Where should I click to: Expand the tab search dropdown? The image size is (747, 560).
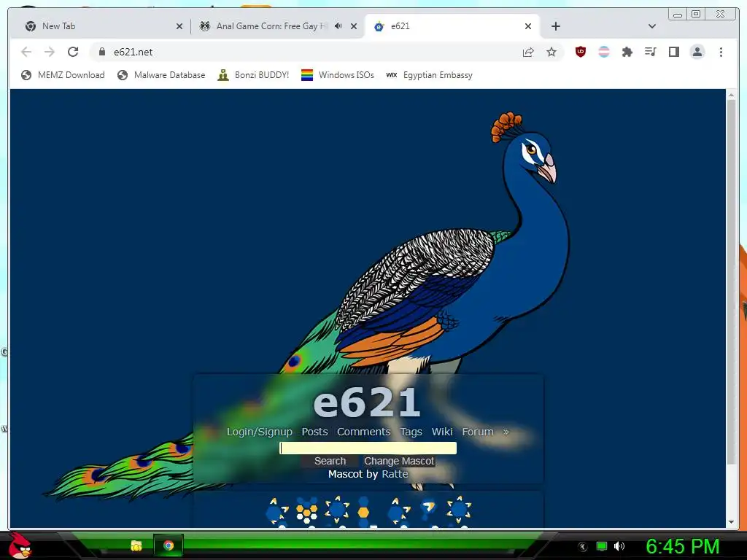coord(652,26)
